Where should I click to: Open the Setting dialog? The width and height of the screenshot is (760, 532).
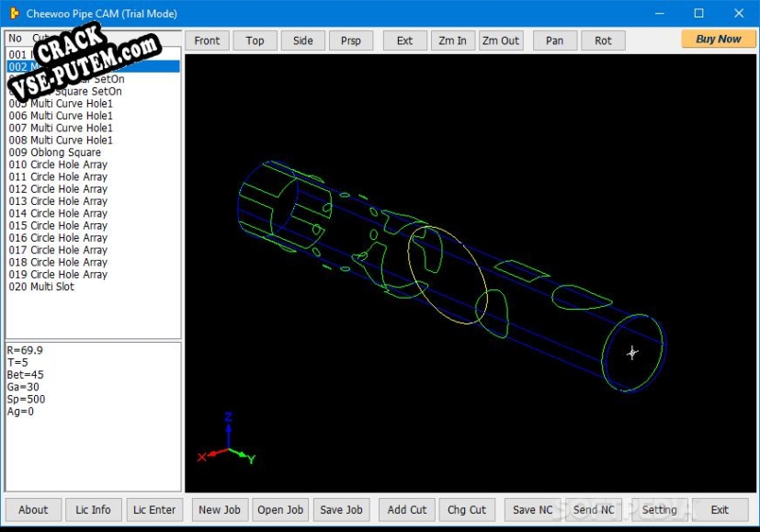tap(660, 510)
